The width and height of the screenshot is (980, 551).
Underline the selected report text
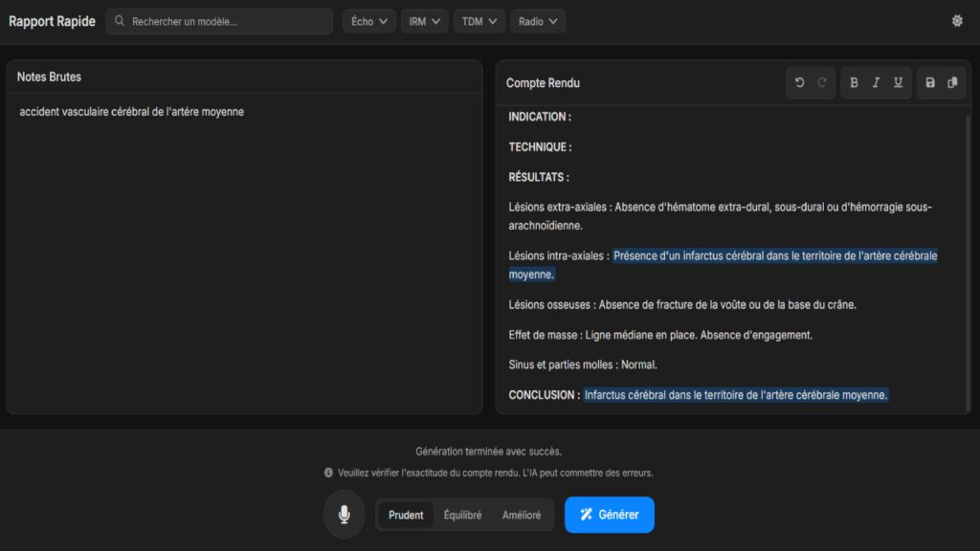(898, 83)
